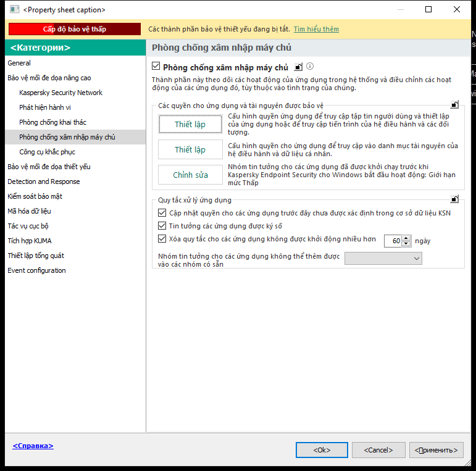
Task: Click the property sheet window icon
Action: tap(14, 9)
